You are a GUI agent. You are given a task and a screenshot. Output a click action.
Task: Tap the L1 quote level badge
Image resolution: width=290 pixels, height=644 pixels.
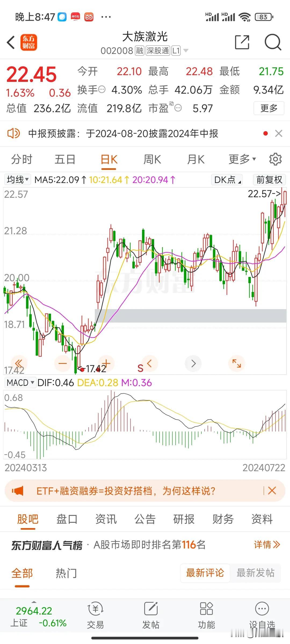(x=176, y=50)
